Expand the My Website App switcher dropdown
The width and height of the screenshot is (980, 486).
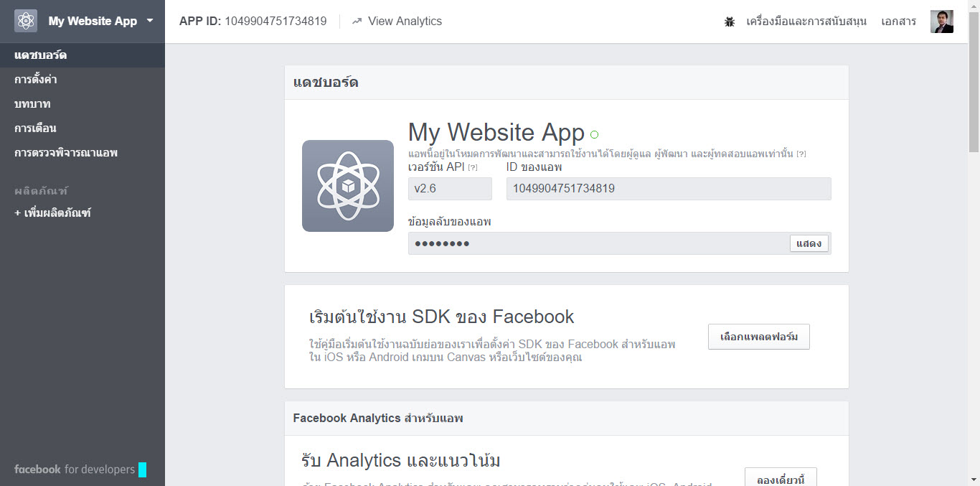pyautogui.click(x=150, y=21)
